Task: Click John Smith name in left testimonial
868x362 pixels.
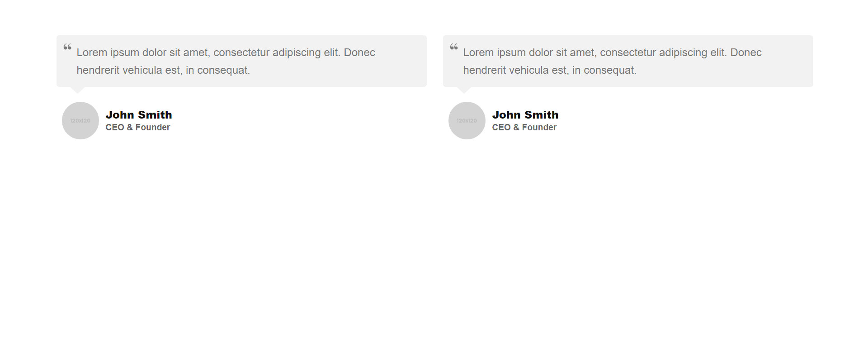Action: tap(139, 115)
